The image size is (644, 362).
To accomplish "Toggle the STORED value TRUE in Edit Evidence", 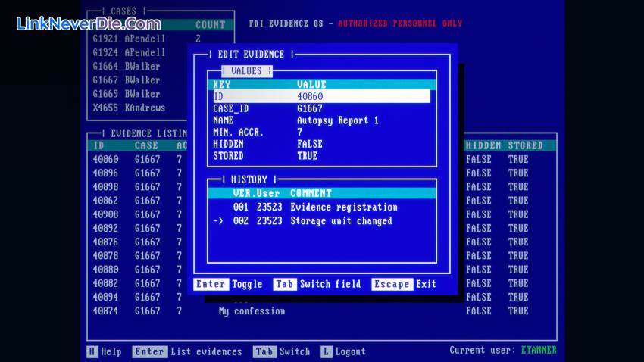I will coord(308,156).
